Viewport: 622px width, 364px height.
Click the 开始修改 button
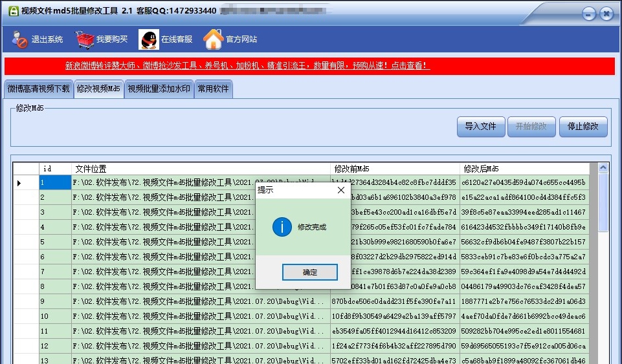pos(531,127)
